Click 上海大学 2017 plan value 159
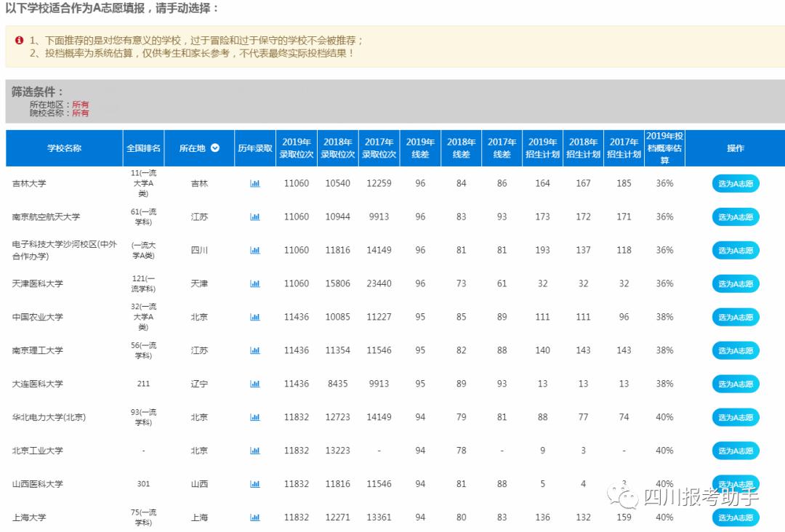The width and height of the screenshot is (785, 532). pyautogui.click(x=624, y=517)
